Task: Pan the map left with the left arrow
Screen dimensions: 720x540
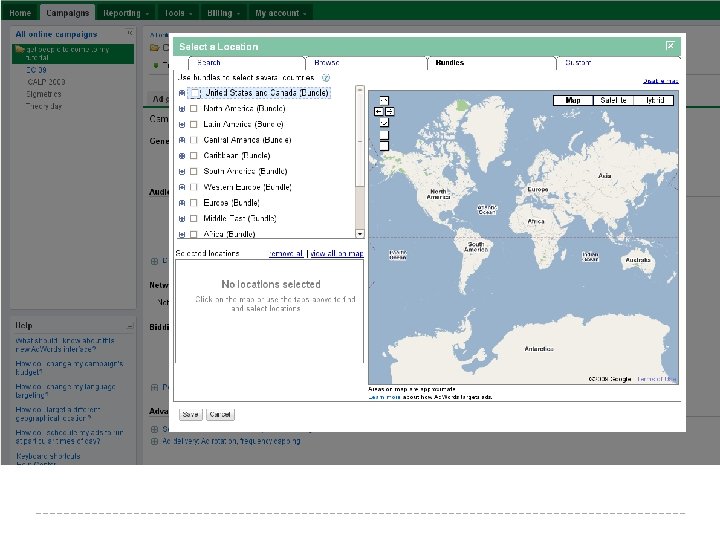Action: 378,112
